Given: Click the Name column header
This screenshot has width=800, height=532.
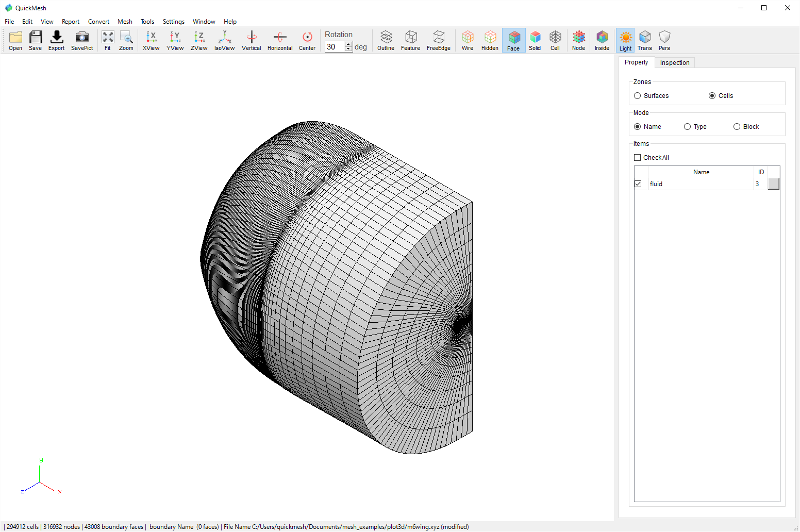Looking at the screenshot, I should click(x=701, y=172).
